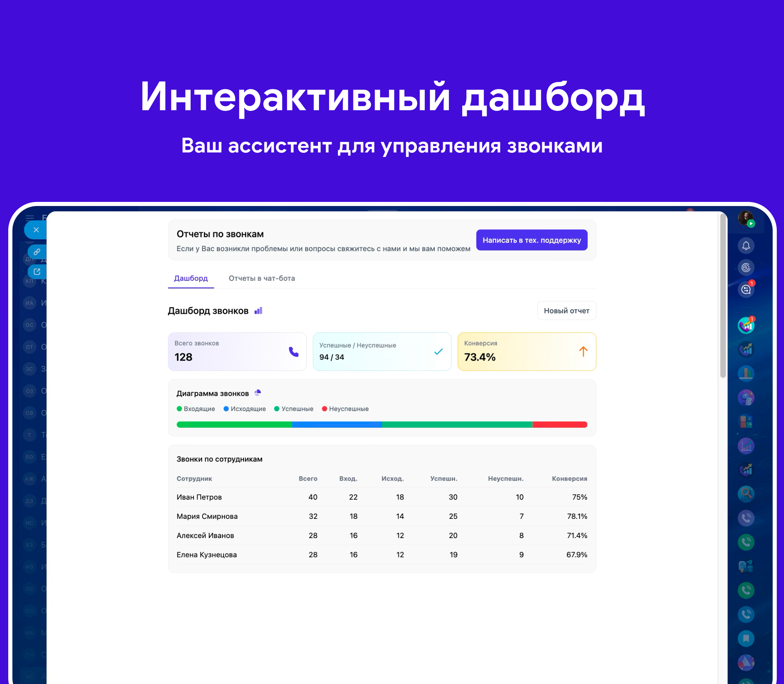Open page in new window icon
784x684 pixels.
(x=37, y=272)
